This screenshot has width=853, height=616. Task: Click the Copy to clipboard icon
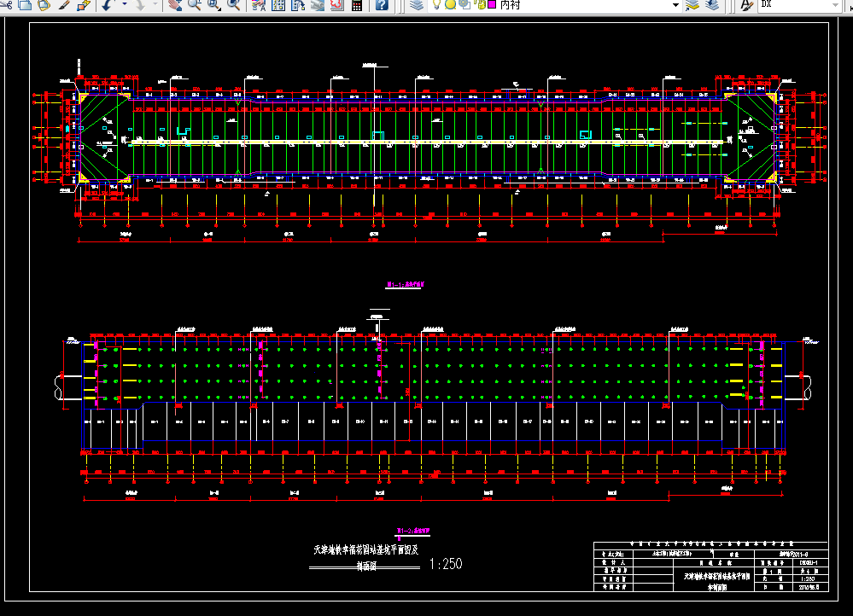pos(25,5)
